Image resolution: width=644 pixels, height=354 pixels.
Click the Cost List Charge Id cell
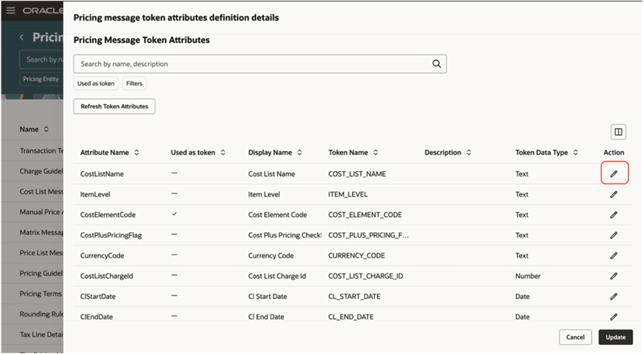tap(277, 276)
